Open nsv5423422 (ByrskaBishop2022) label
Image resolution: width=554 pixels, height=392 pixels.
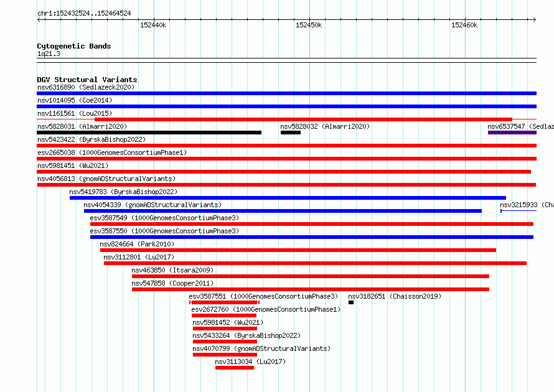[92, 139]
